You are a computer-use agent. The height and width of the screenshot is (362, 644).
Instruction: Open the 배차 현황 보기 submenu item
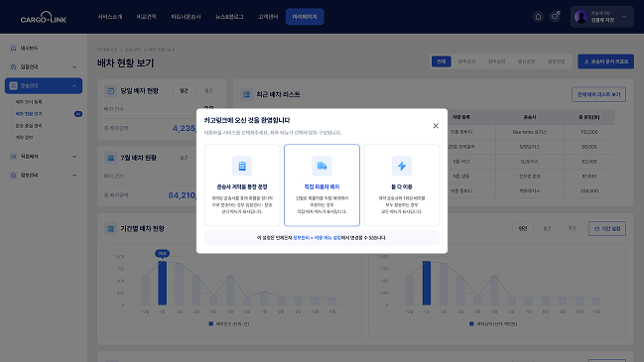(29, 114)
